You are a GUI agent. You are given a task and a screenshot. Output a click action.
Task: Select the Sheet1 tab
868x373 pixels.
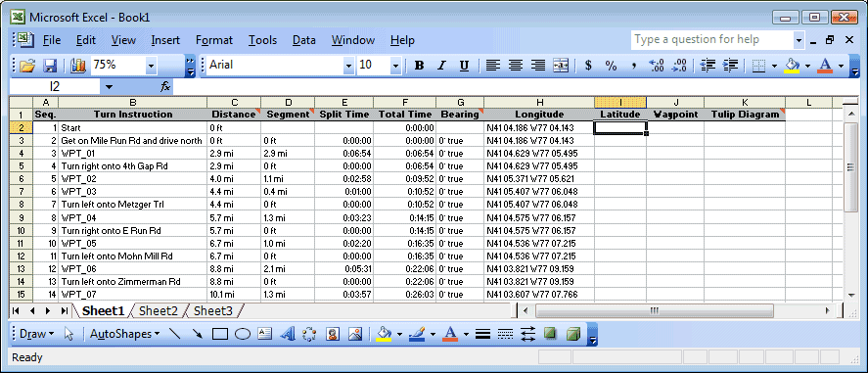click(x=104, y=311)
